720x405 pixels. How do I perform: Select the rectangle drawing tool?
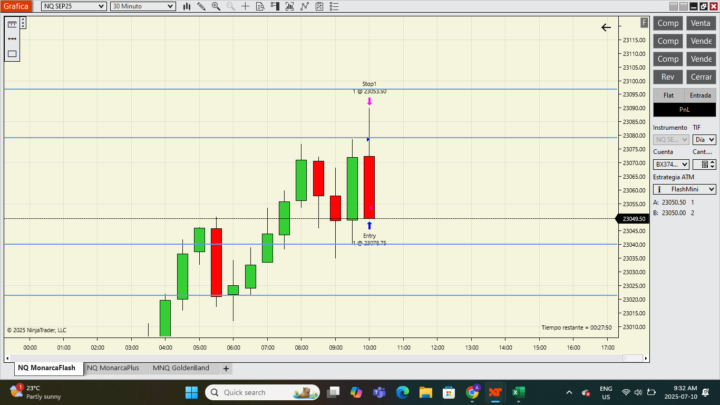pos(12,54)
